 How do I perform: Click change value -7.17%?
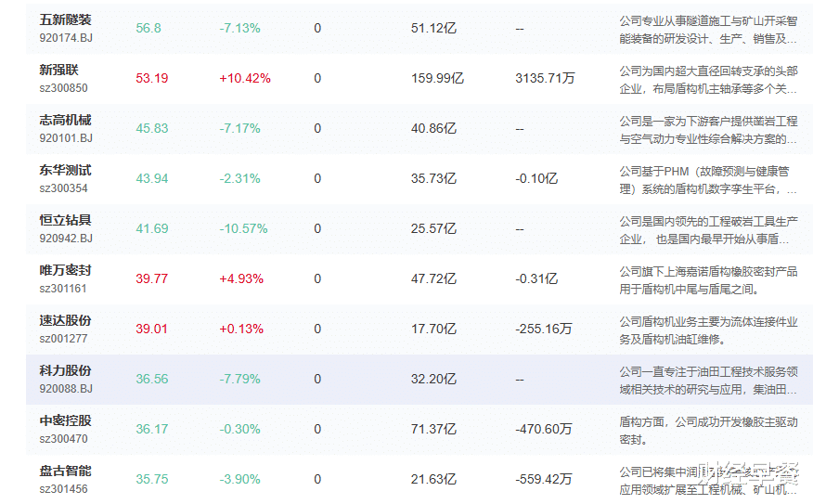pos(239,129)
